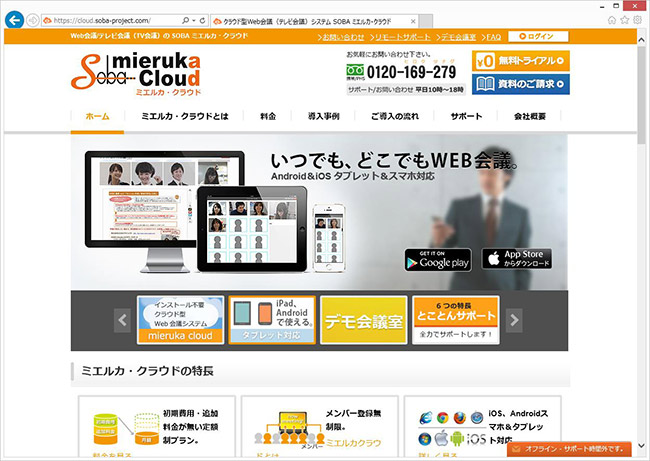Click the 資料のご請求 blue button
Image resolution: width=650 pixels, height=461 pixels.
point(521,84)
